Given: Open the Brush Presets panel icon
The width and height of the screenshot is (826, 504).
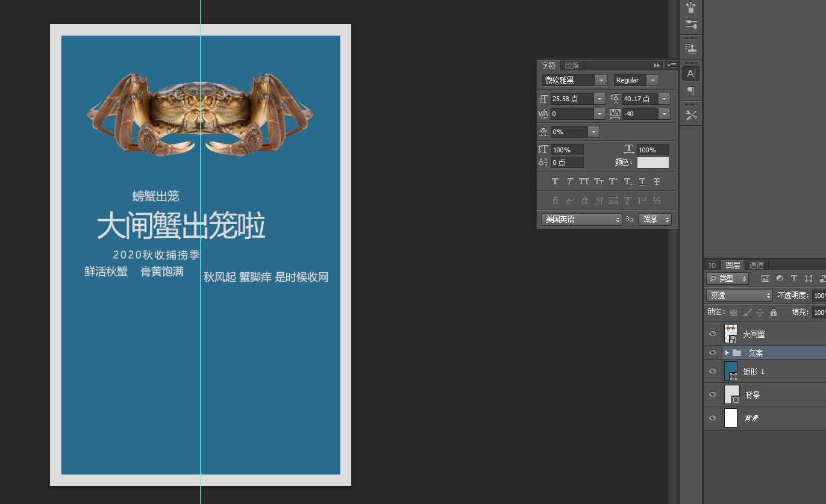Looking at the screenshot, I should [x=691, y=7].
